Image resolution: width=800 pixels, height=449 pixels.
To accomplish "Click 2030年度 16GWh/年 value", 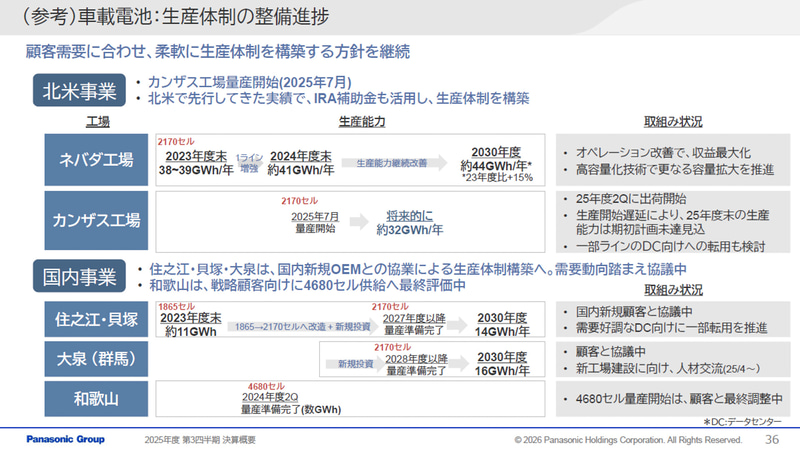I will point(502,364).
